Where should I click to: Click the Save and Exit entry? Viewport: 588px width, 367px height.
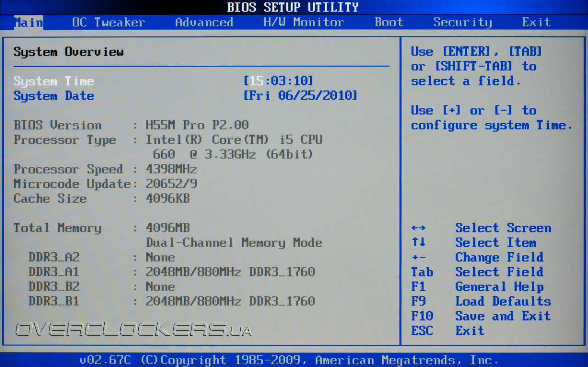(503, 316)
